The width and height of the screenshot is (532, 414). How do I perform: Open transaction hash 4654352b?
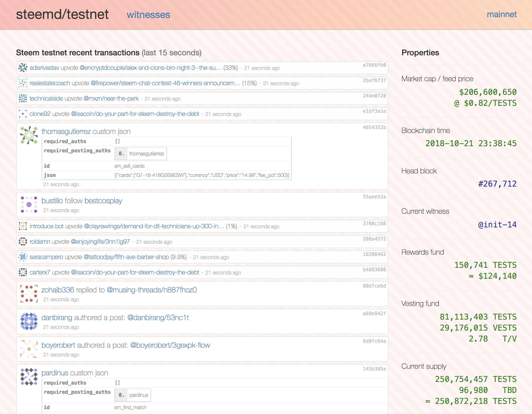(x=374, y=127)
